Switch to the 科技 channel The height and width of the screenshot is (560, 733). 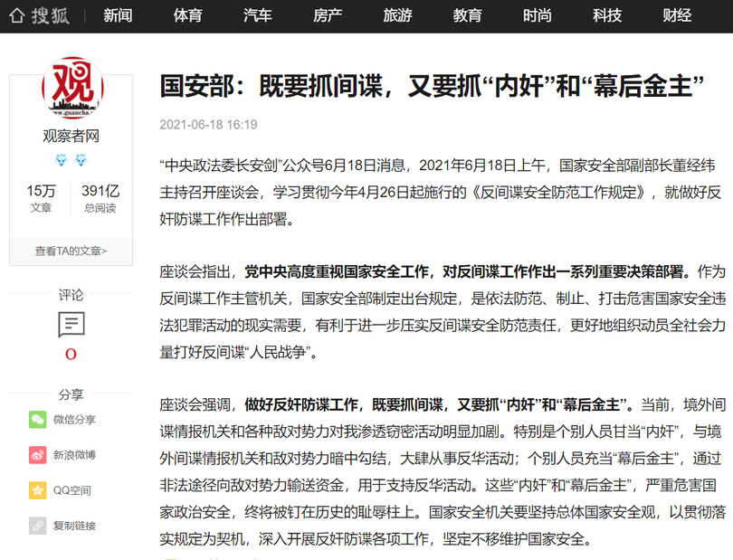pos(607,15)
